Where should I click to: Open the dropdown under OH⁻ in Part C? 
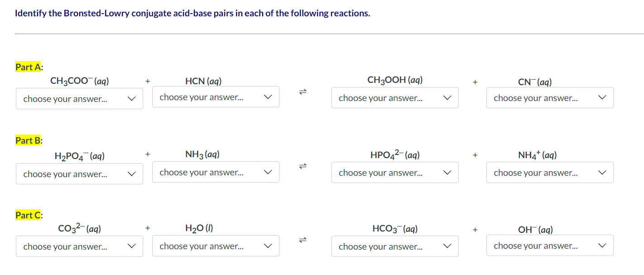point(550,245)
